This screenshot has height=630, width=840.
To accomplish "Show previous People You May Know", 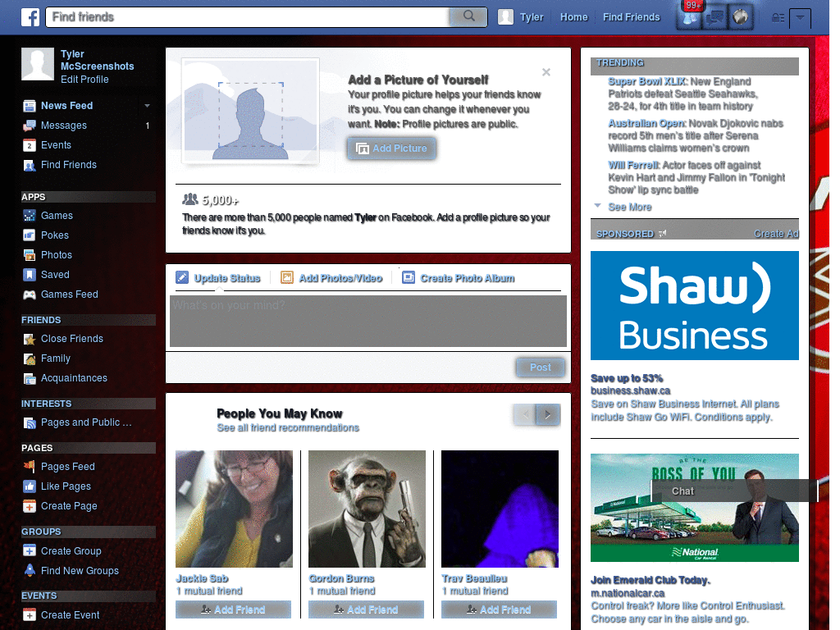I will (525, 414).
